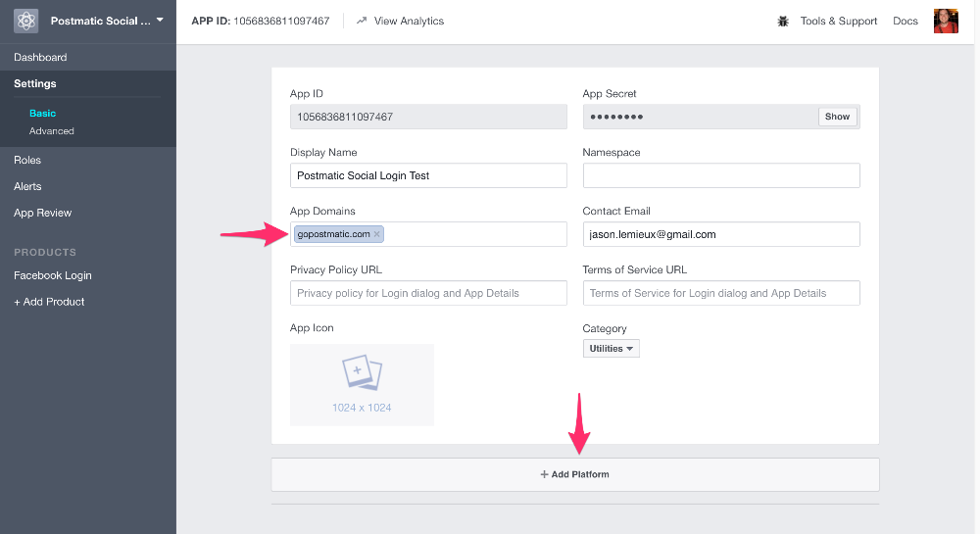Click the Privacy Policy URL field
The height and width of the screenshot is (534, 980).
coord(428,293)
